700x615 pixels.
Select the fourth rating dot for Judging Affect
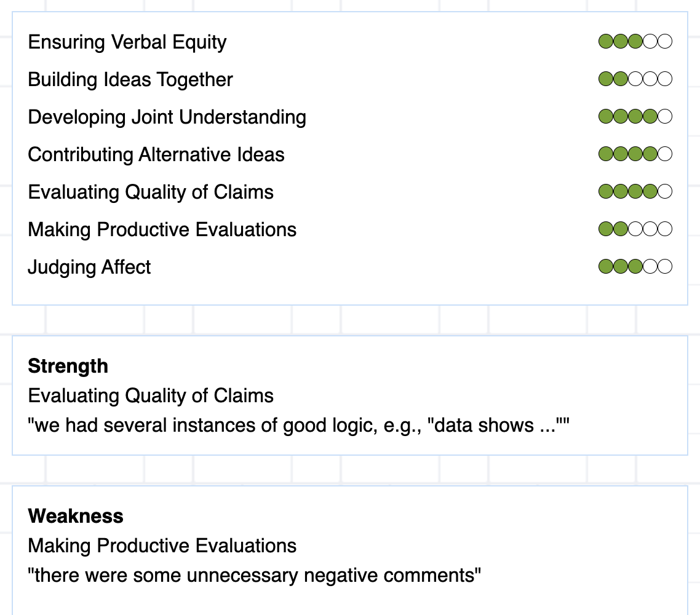[650, 266]
